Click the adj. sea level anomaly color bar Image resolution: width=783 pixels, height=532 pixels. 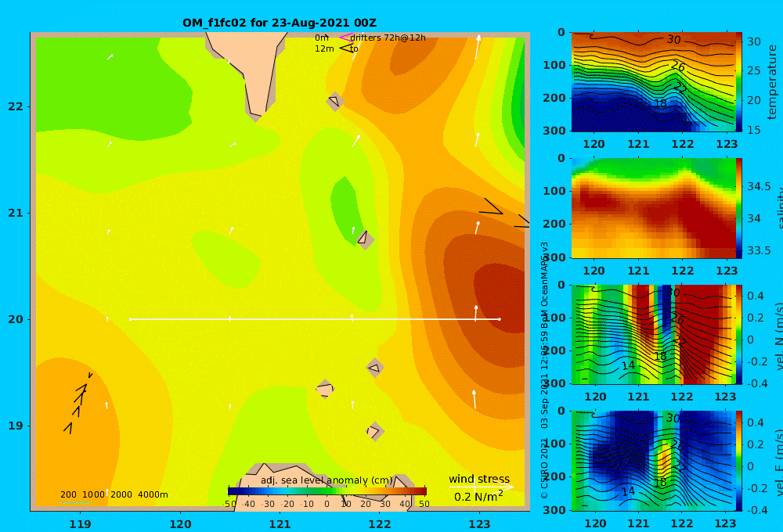pyautogui.click(x=327, y=491)
